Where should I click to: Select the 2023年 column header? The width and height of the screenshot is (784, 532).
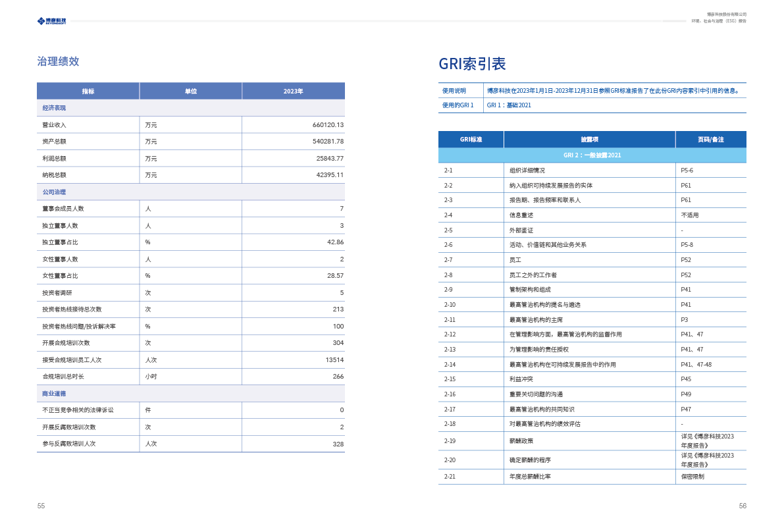tap(293, 91)
